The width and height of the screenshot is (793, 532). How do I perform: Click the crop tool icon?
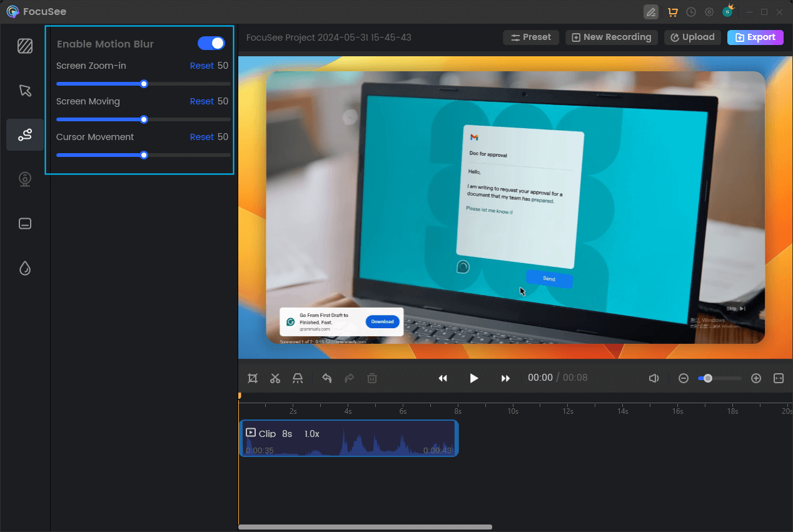253,378
